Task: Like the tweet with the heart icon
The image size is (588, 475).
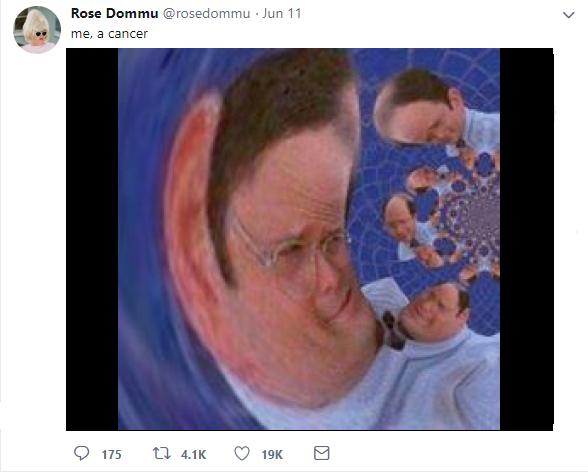Action: (242, 454)
